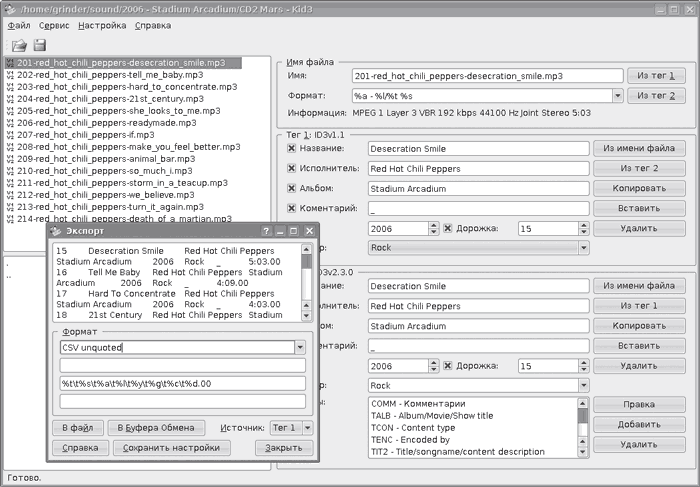Image resolution: width=700 pixels, height=487 pixels.
Task: Open the Настройка menu
Action: (x=101, y=23)
